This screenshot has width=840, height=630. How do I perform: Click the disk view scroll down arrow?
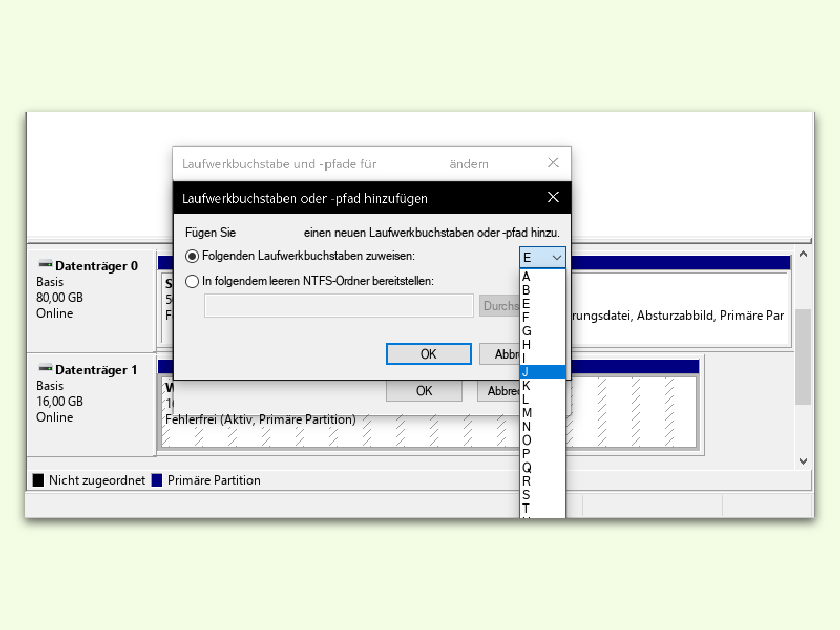(x=803, y=461)
